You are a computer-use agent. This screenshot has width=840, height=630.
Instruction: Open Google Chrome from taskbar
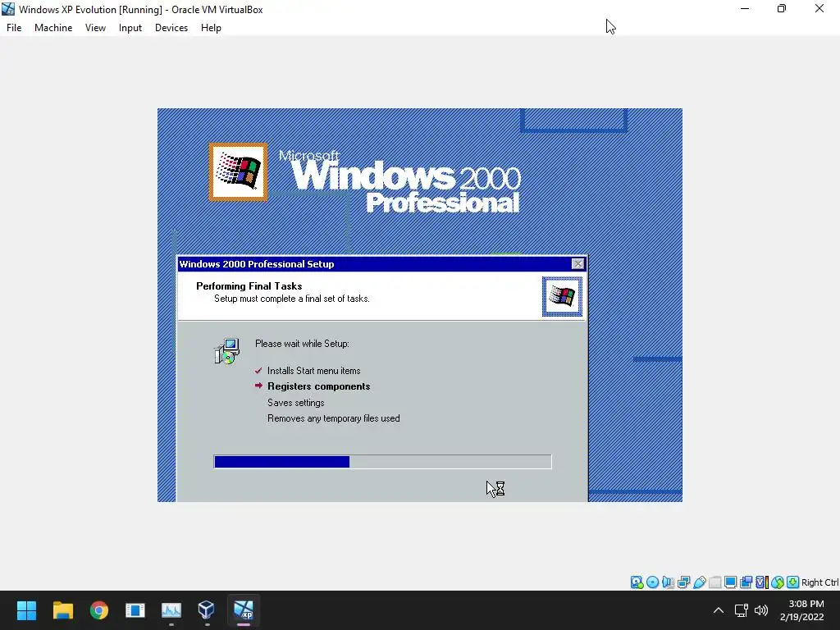pyautogui.click(x=99, y=609)
